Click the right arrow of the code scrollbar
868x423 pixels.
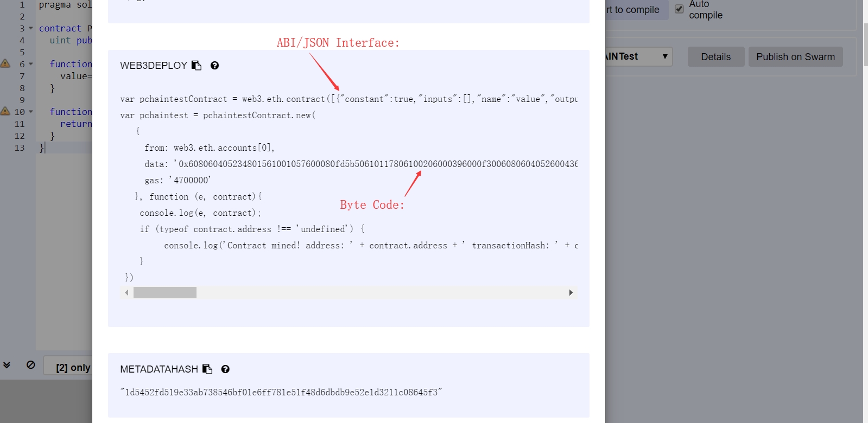(x=571, y=293)
